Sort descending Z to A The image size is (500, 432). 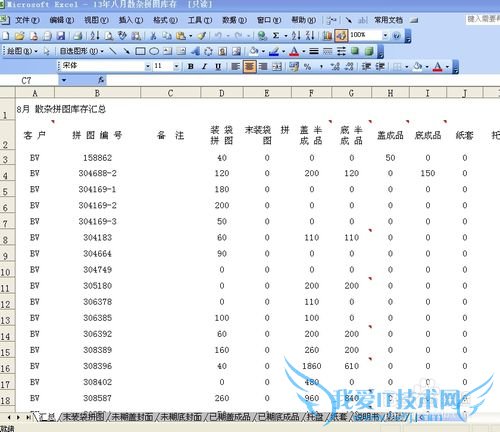click(310, 35)
